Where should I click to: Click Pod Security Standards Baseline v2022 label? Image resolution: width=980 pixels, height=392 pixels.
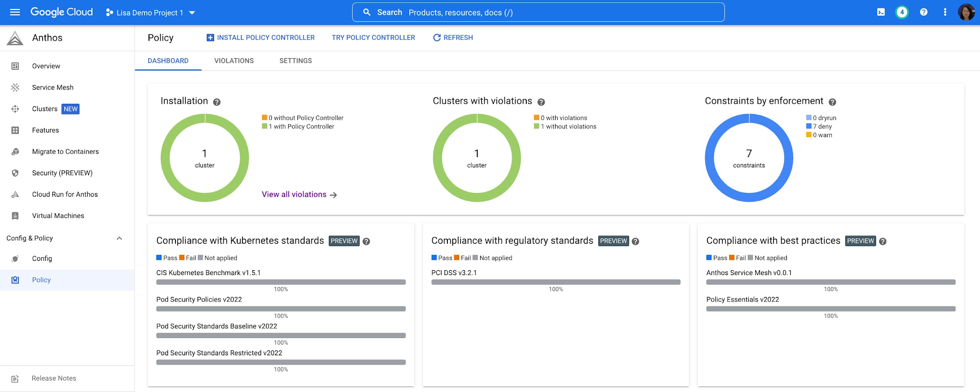(x=217, y=326)
